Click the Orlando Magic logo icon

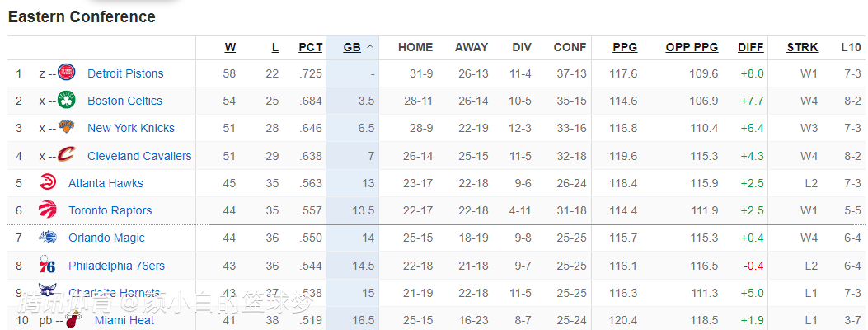tap(48, 238)
